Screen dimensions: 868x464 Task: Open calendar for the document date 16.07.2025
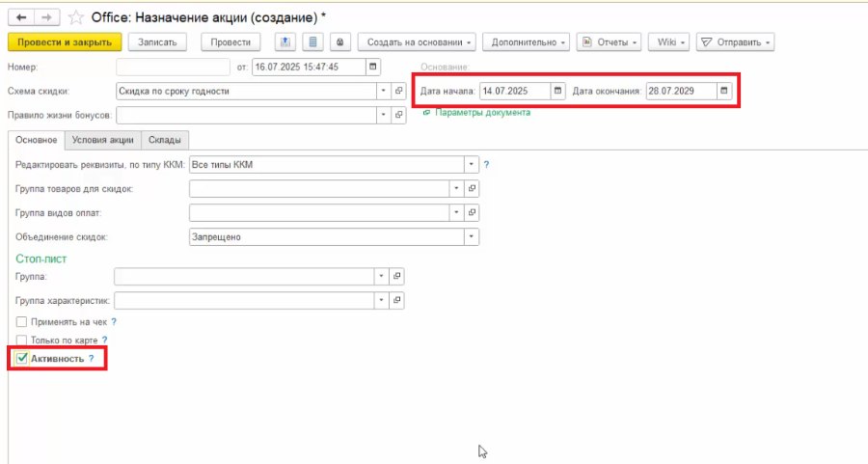coord(373,67)
